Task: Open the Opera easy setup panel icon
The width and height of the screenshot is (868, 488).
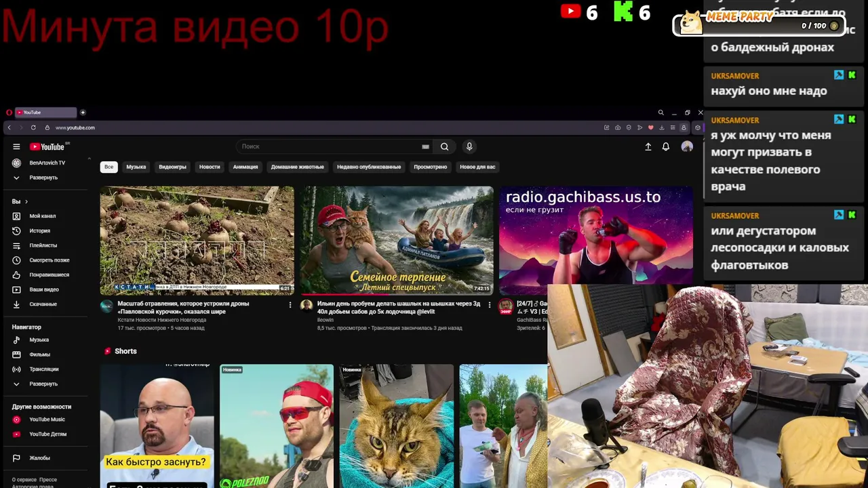Action: pyautogui.click(x=673, y=127)
